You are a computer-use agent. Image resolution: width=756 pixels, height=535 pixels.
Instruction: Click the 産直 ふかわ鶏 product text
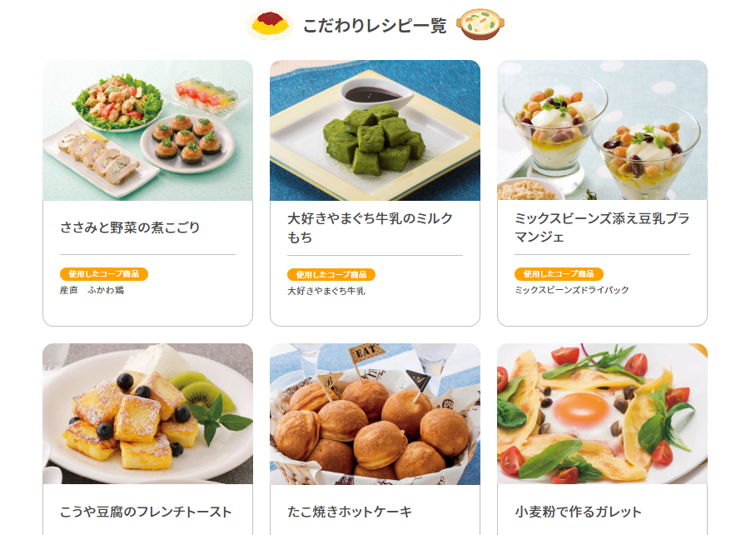coord(92,290)
